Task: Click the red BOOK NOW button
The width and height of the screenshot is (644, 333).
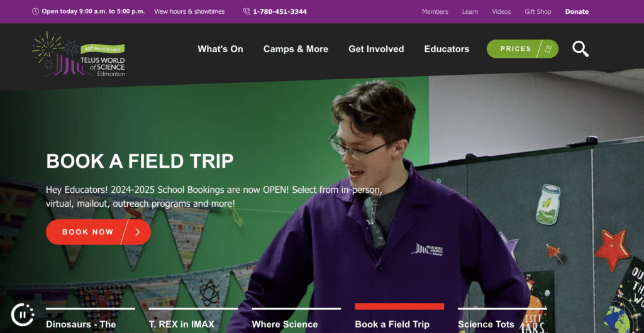Action: (x=99, y=232)
